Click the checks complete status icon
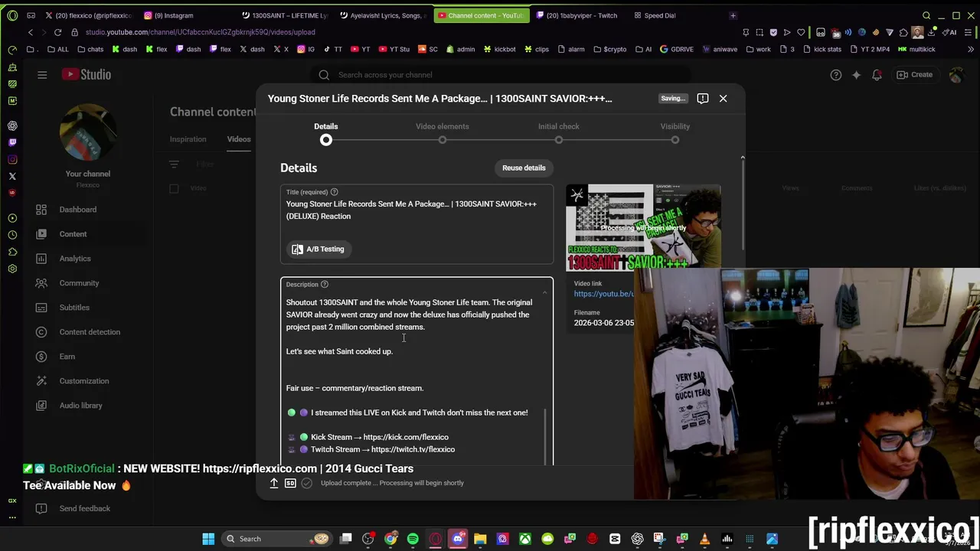Image resolution: width=980 pixels, height=551 pixels. coord(307,483)
